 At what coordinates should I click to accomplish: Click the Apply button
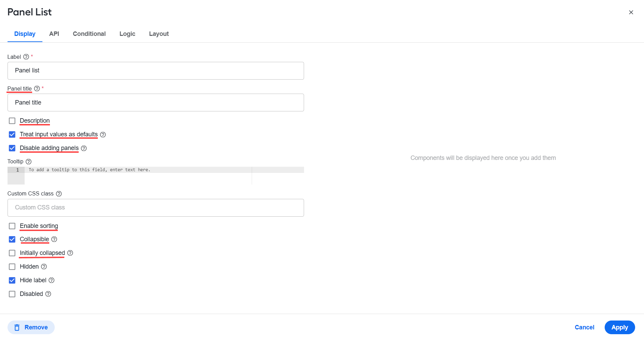620,327
